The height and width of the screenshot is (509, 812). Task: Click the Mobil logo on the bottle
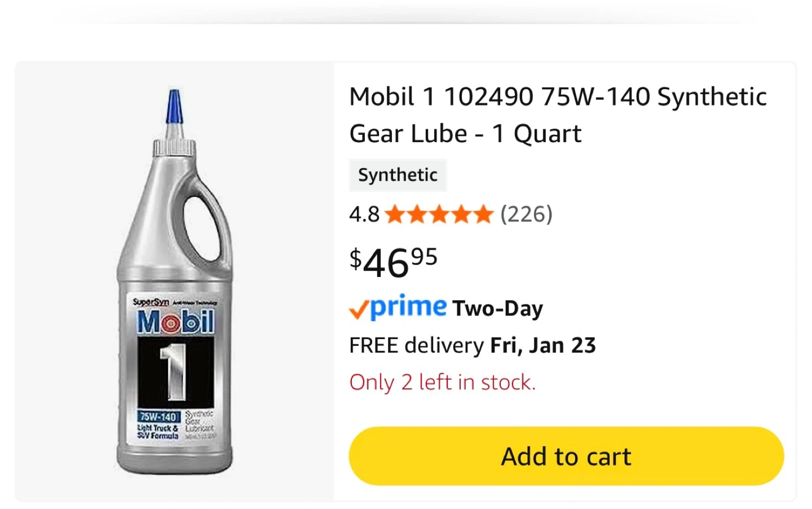point(175,322)
